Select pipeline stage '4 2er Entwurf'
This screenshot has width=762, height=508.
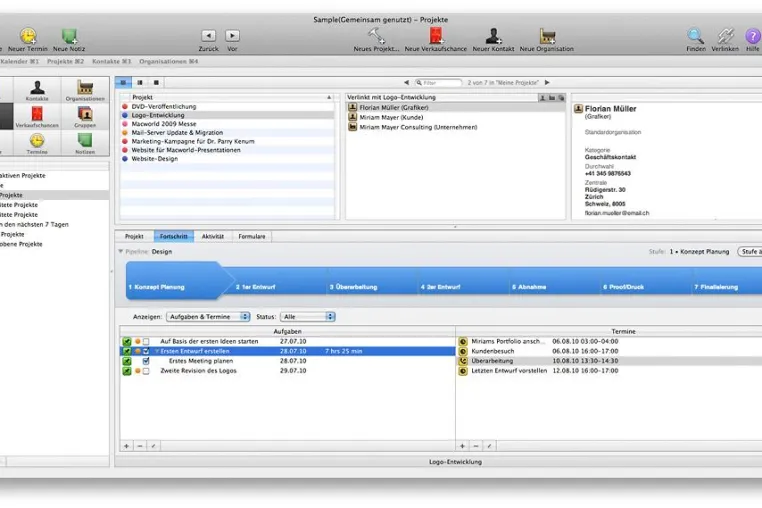(x=463, y=282)
